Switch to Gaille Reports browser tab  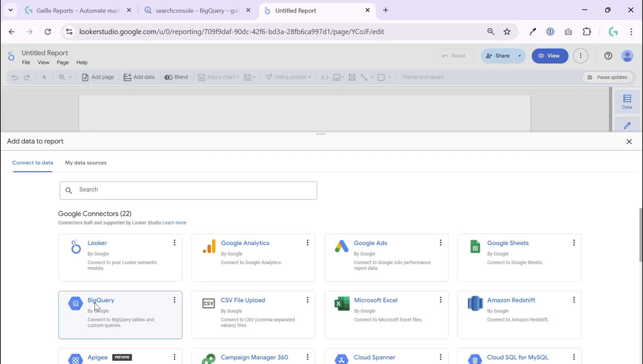(78, 10)
